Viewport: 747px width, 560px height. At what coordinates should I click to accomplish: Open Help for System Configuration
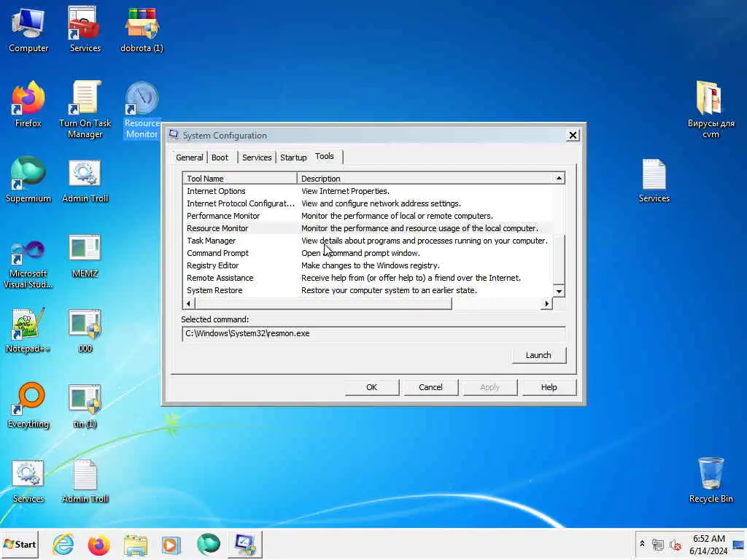pyautogui.click(x=549, y=387)
